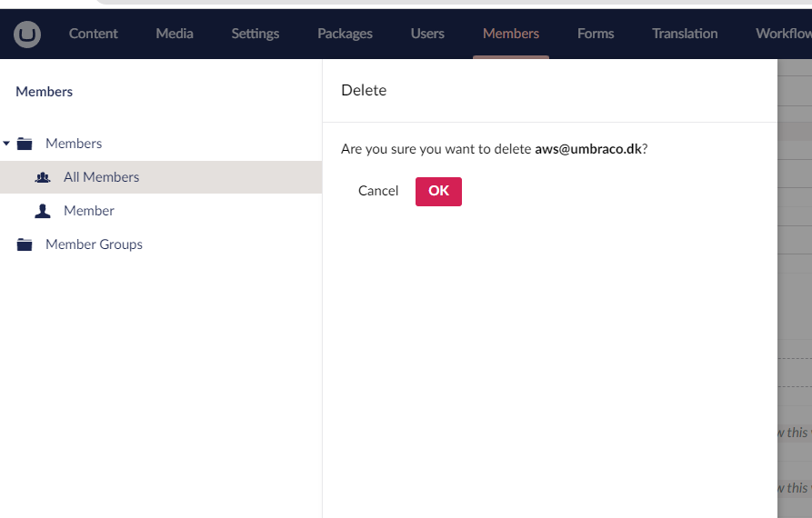Click the Delete dialog title
812x518 pixels.
pyautogui.click(x=364, y=90)
